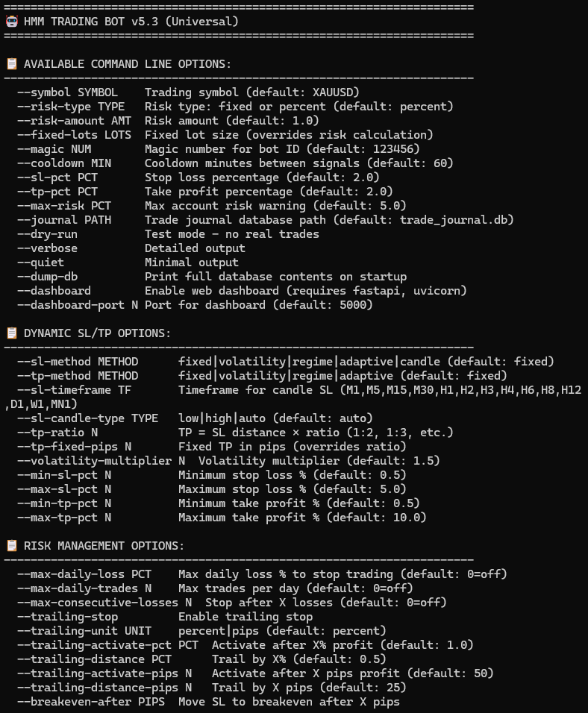Click the --journal PATH option

[x=58, y=220]
